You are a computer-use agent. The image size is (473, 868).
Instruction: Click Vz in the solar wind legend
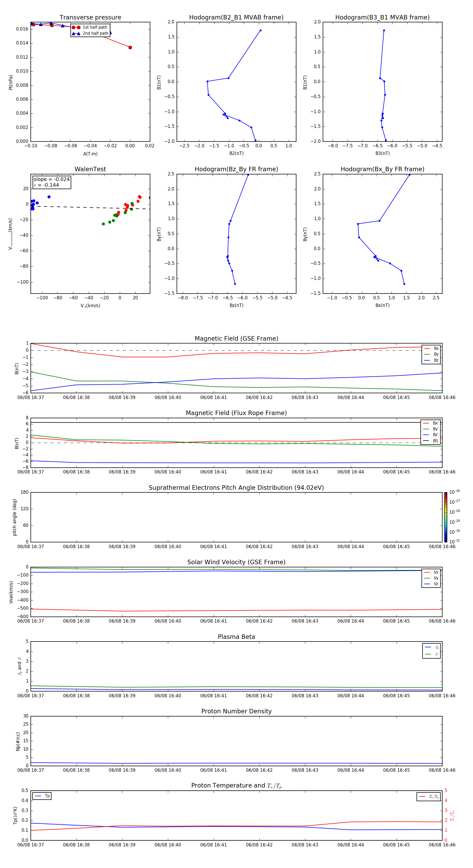[431, 584]
